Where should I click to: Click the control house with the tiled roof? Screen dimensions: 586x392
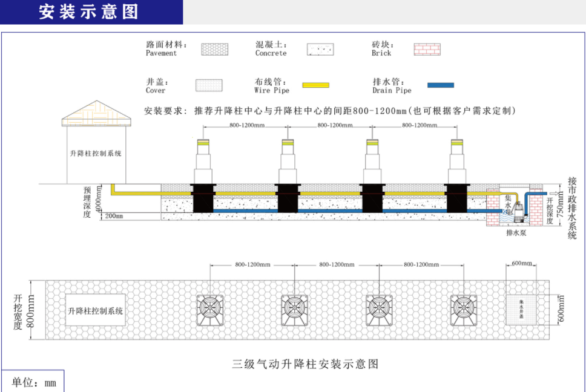[x=96, y=142]
